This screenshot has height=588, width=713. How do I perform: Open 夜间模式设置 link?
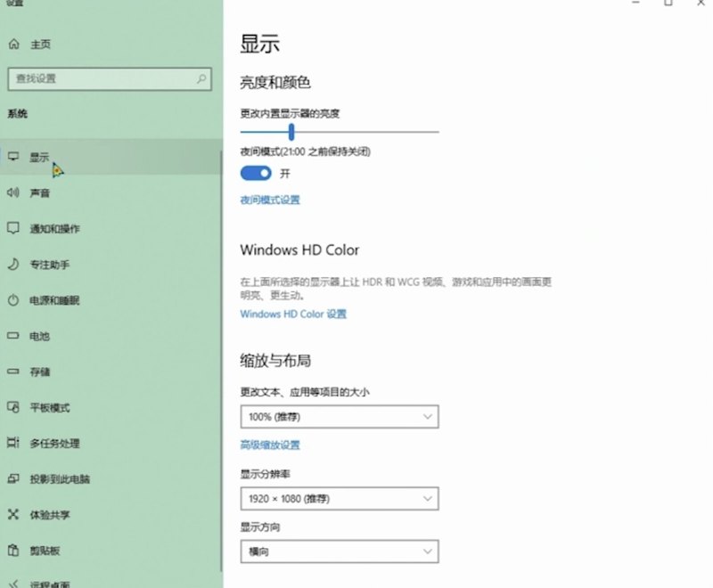coord(270,200)
